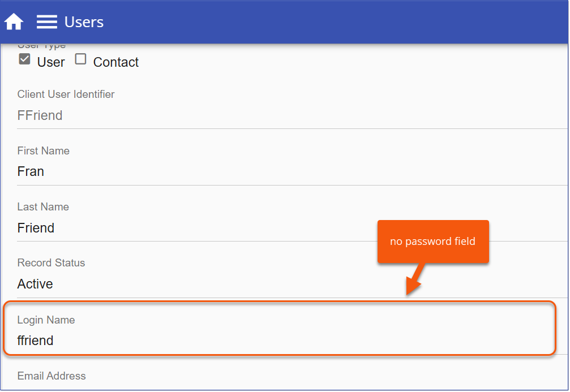Click the Email Address field
This screenshot has width=570, height=392.
click(52, 376)
